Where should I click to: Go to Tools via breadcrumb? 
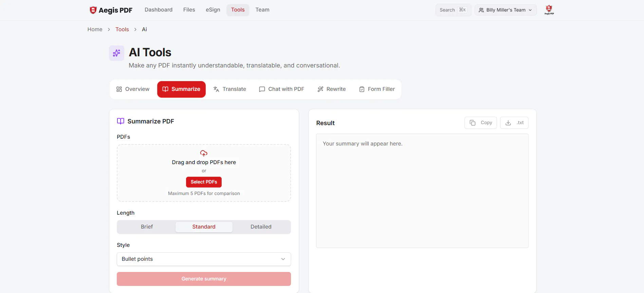(122, 30)
